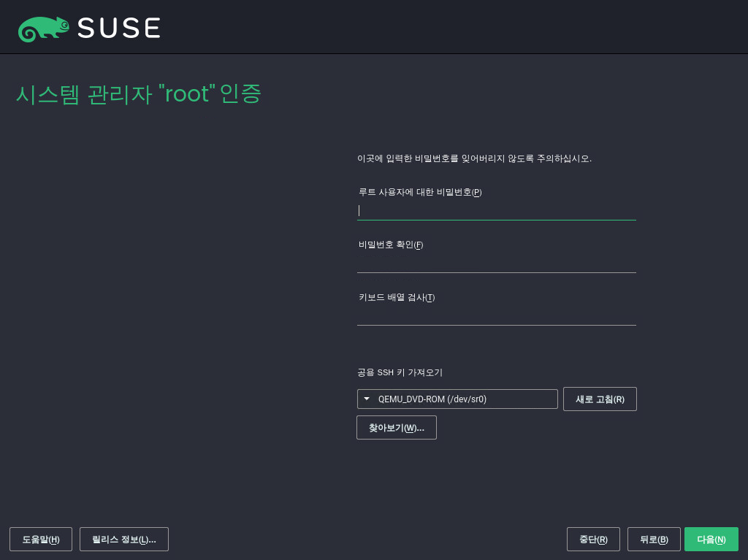Click the SUSE chameleon logo
Image resolution: width=748 pixels, height=560 pixels.
43,28
